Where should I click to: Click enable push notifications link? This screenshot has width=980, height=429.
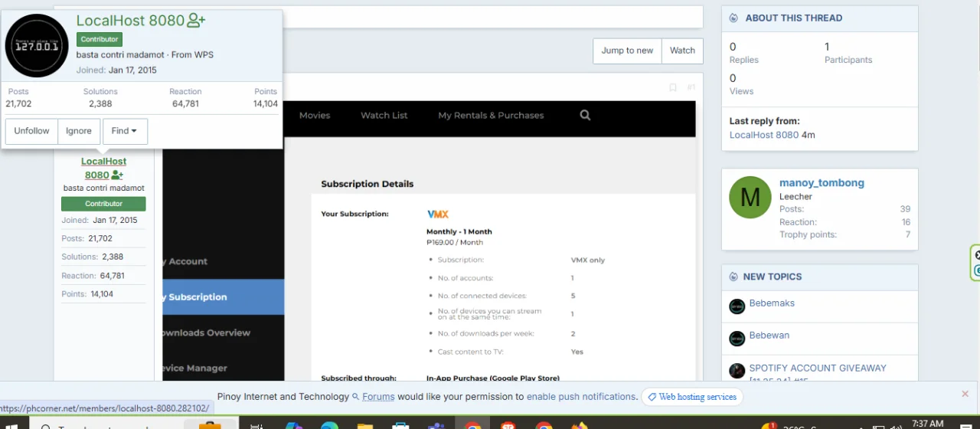tap(581, 397)
